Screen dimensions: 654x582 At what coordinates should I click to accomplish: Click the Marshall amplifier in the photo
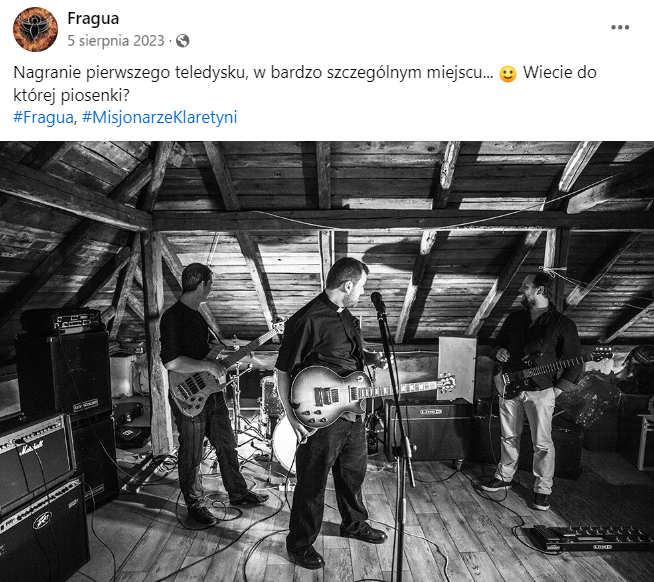point(35,458)
